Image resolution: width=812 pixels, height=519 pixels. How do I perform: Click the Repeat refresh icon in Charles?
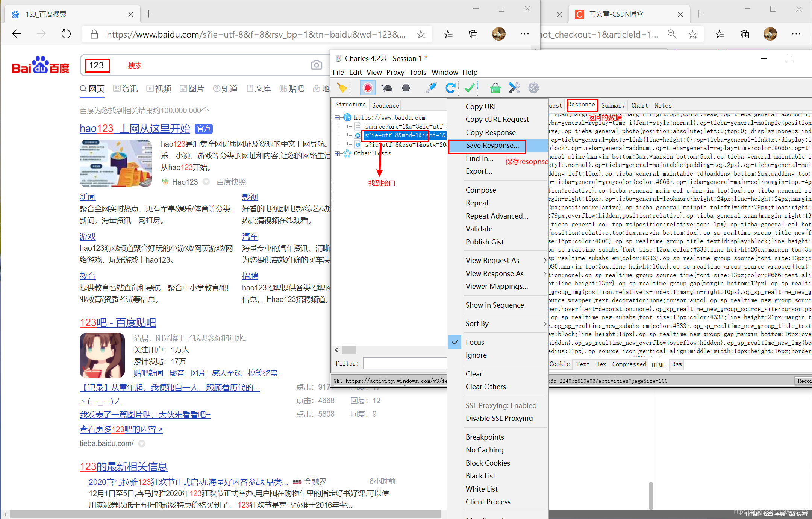[x=450, y=88]
